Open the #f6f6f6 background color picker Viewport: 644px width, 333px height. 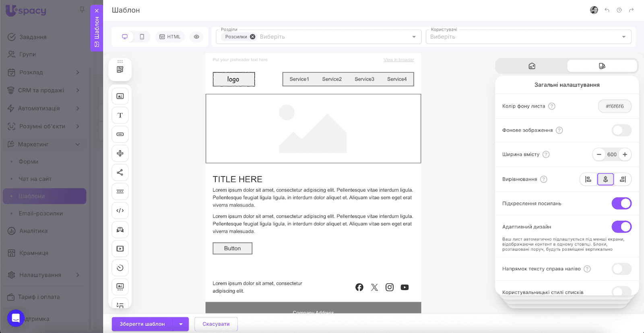click(615, 106)
